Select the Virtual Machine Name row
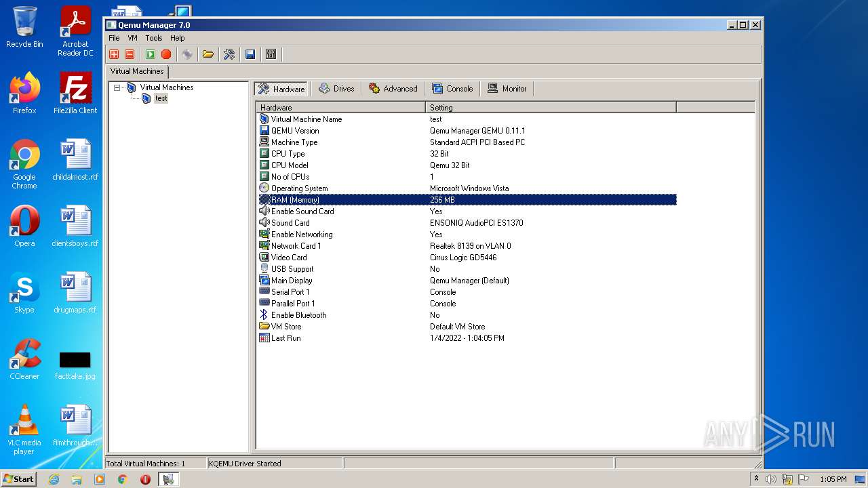 (x=467, y=119)
